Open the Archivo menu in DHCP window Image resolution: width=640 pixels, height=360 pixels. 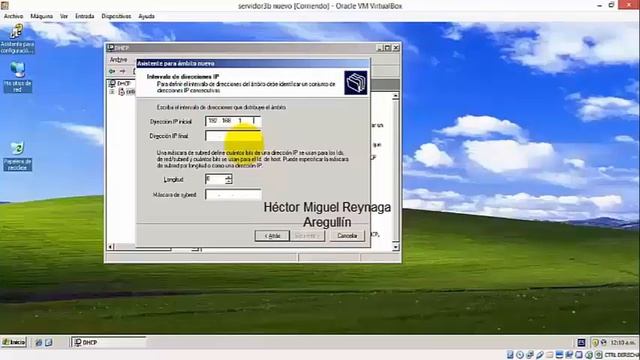coord(118,60)
